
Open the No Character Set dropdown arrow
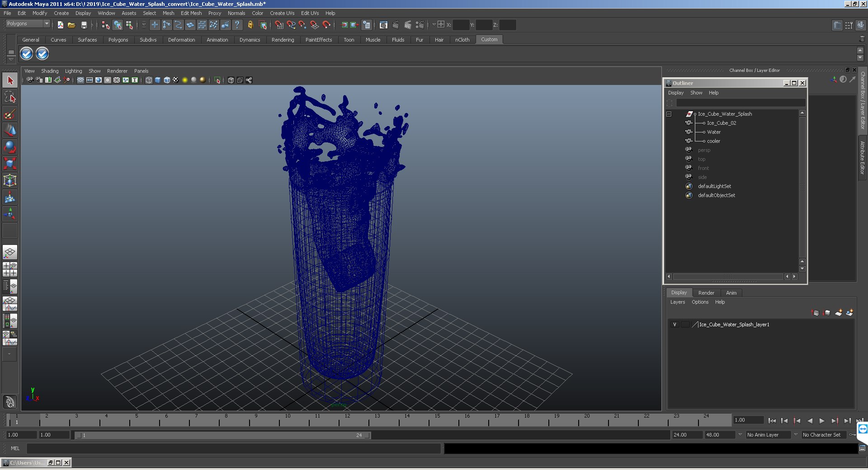(796, 435)
